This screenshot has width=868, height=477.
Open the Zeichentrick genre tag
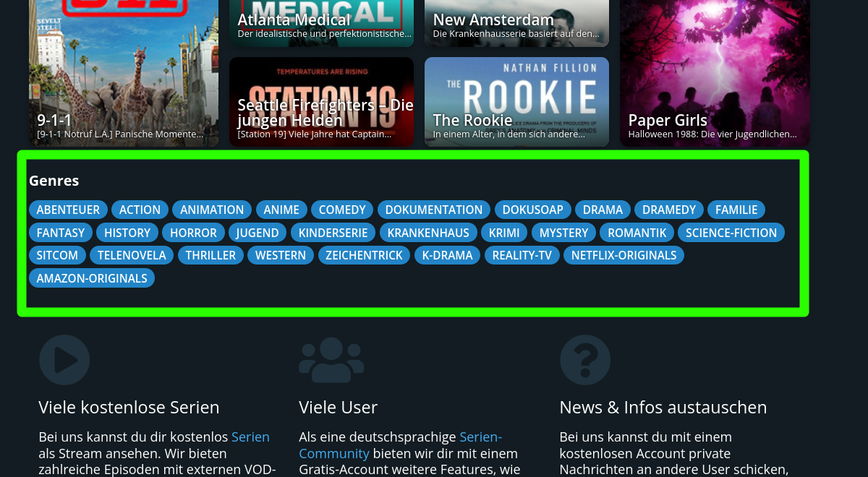click(364, 255)
